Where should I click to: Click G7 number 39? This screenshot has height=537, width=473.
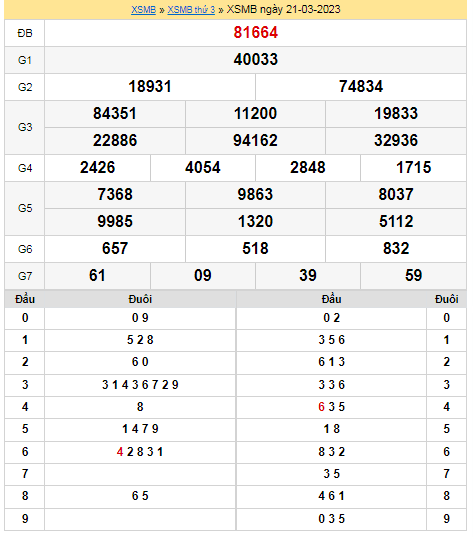click(308, 276)
